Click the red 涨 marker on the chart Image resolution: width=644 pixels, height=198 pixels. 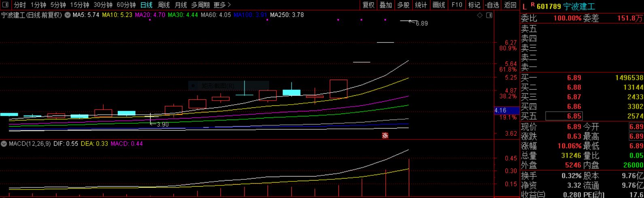coord(385,136)
